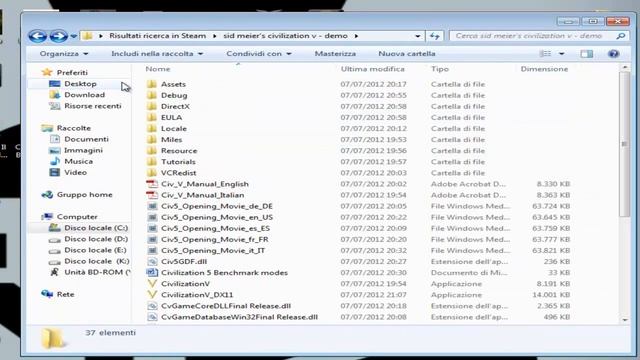Open Includi nella raccolta menu

coord(157,53)
